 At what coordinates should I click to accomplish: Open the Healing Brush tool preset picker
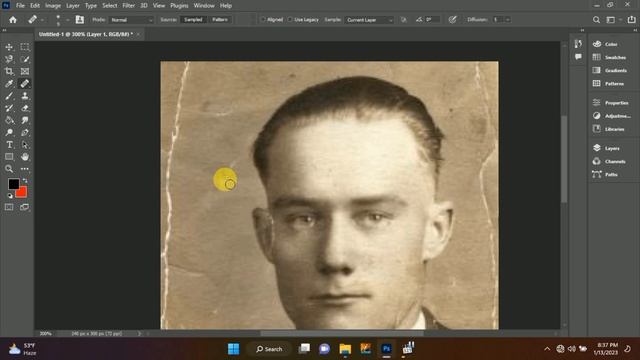pos(36,20)
